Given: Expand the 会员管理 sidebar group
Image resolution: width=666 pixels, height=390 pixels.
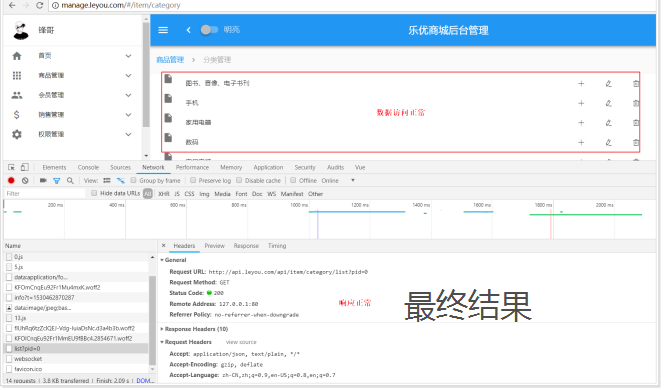Looking at the screenshot, I should tap(128, 95).
